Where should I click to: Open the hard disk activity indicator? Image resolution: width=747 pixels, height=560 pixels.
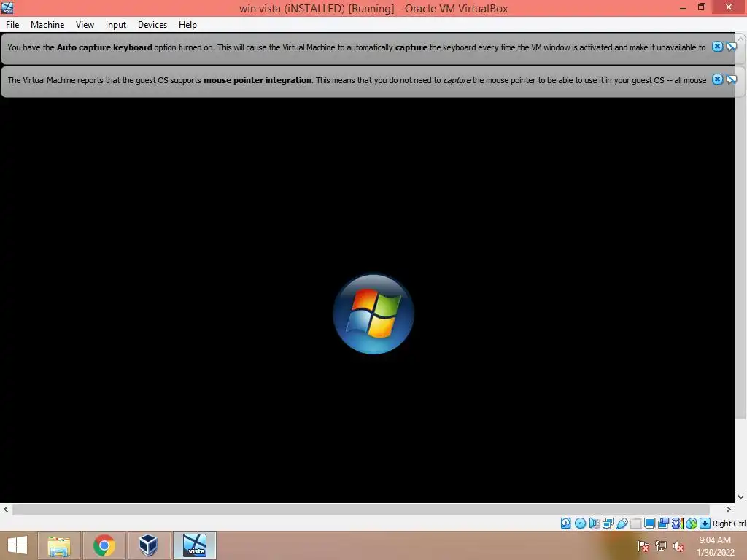565,524
